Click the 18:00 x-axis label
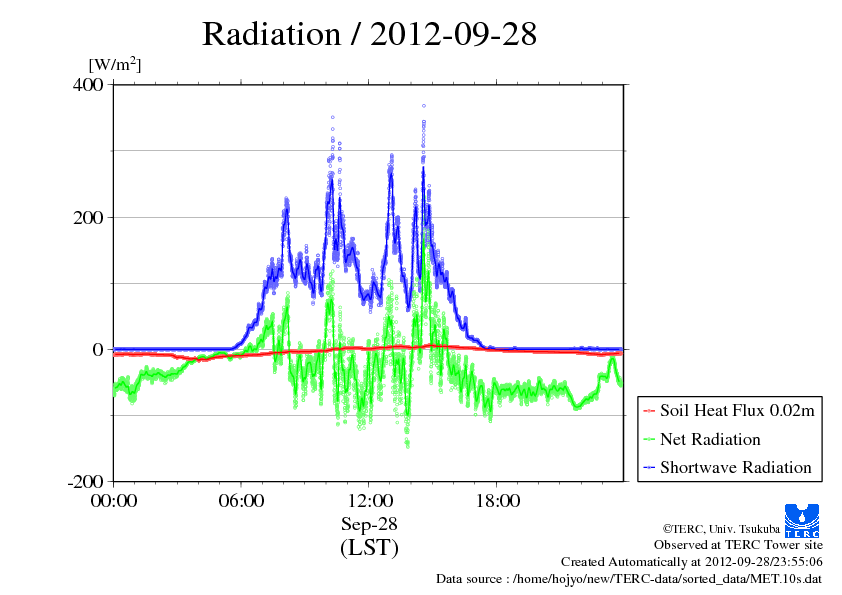The width and height of the screenshot is (842, 595). [497, 501]
